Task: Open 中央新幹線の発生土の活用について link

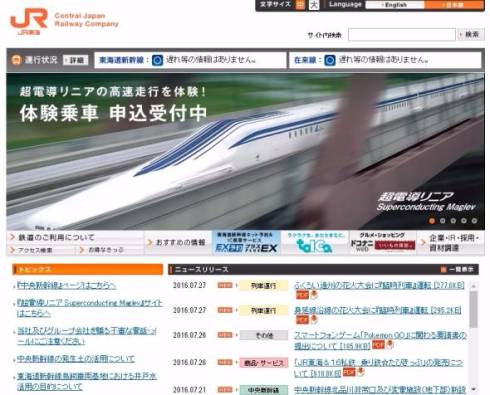Action: tap(76, 359)
